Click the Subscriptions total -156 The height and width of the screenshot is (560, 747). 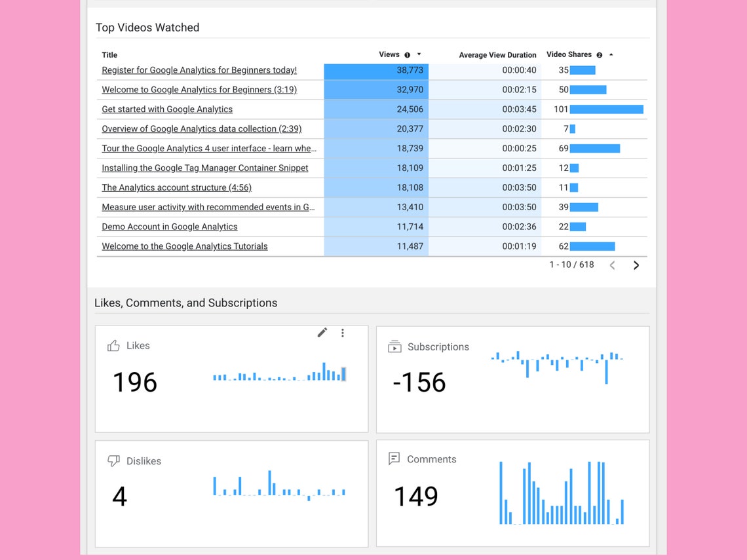click(x=419, y=382)
